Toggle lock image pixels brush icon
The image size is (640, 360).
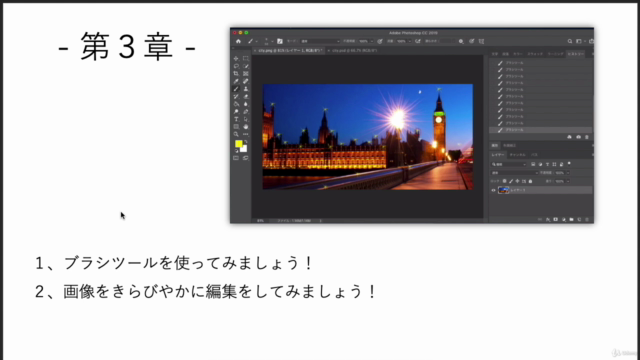tap(511, 181)
